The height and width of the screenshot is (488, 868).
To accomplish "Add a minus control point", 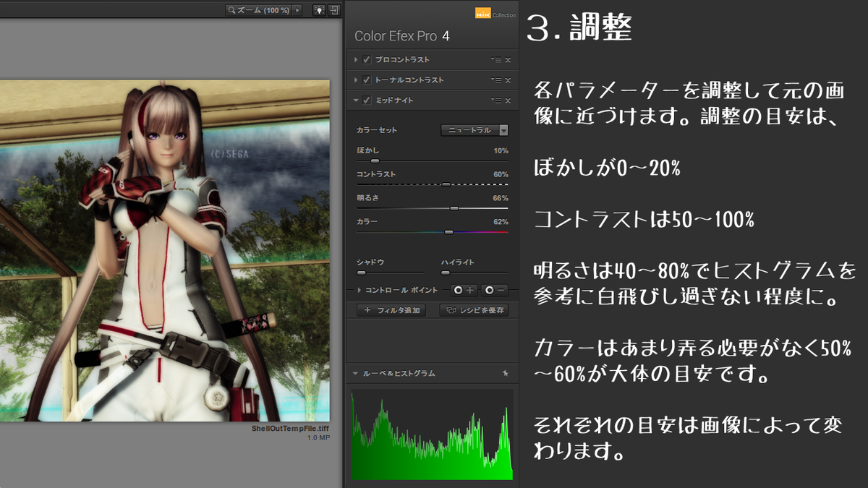I will (495, 290).
